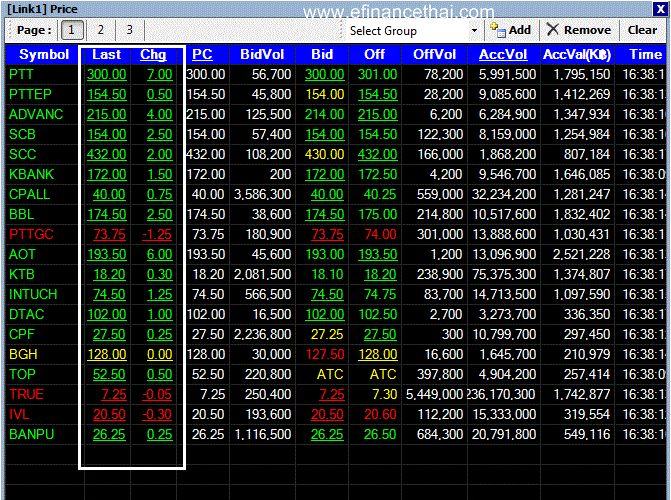Select the IVL symbol
This screenshot has height=500, width=671.
[x=19, y=414]
